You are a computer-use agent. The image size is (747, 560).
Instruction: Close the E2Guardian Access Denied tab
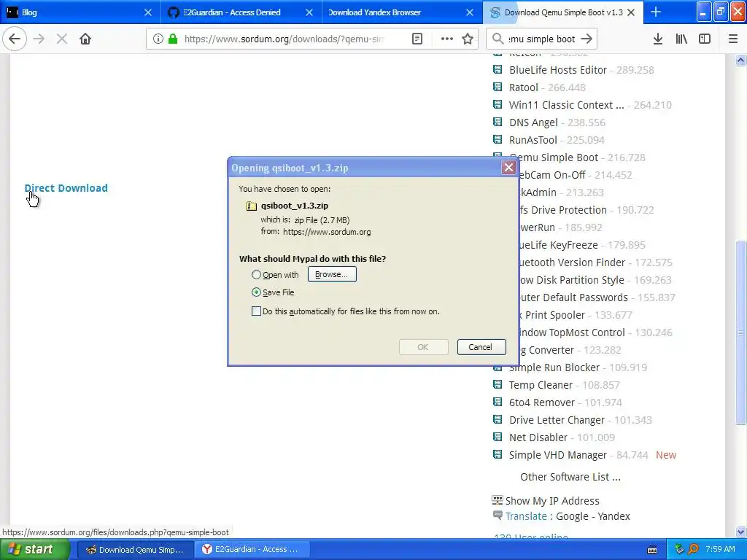(309, 12)
